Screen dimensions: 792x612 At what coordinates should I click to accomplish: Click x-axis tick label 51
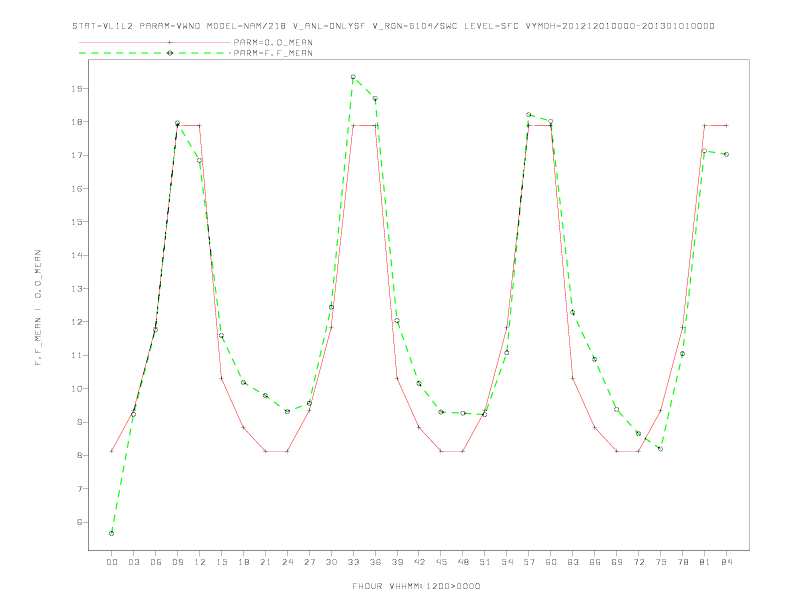[485, 562]
